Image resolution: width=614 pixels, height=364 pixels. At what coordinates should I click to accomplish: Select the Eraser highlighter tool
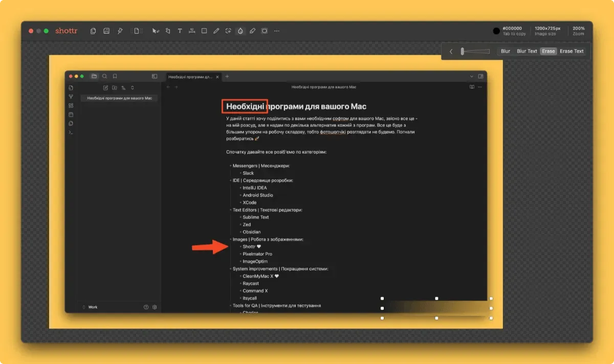click(252, 31)
